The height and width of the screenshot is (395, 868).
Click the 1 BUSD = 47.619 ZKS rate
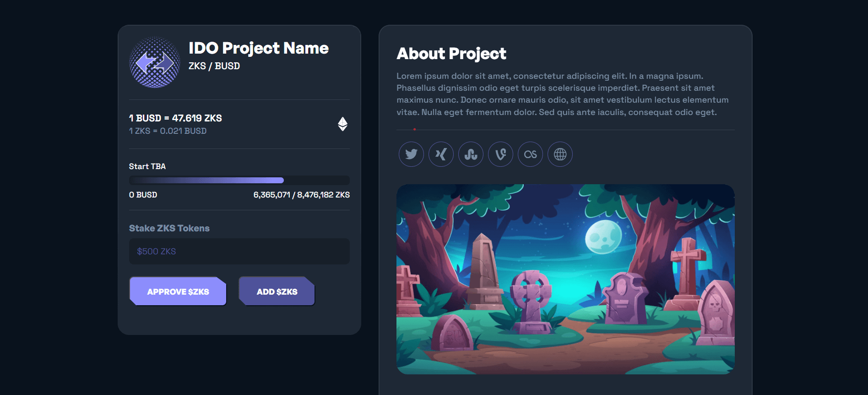point(175,118)
